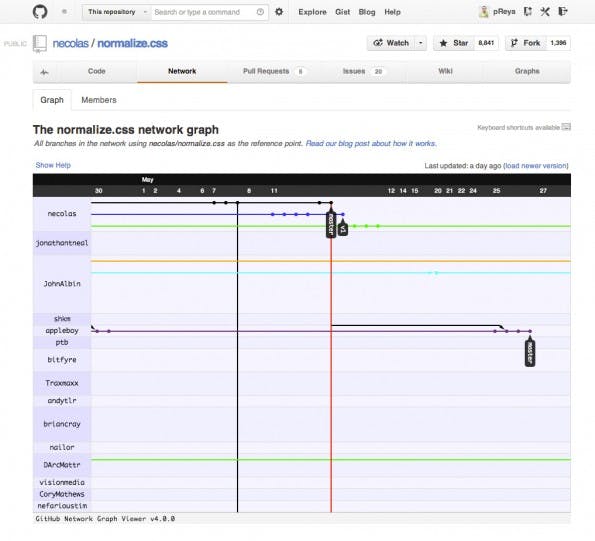Open the Issues tab
The width and height of the screenshot is (595, 541).
click(363, 71)
